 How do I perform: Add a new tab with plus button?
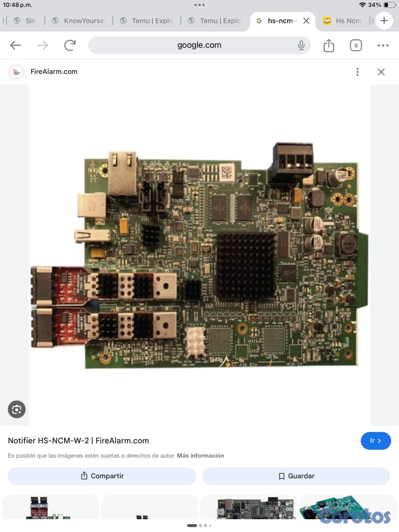(384, 21)
